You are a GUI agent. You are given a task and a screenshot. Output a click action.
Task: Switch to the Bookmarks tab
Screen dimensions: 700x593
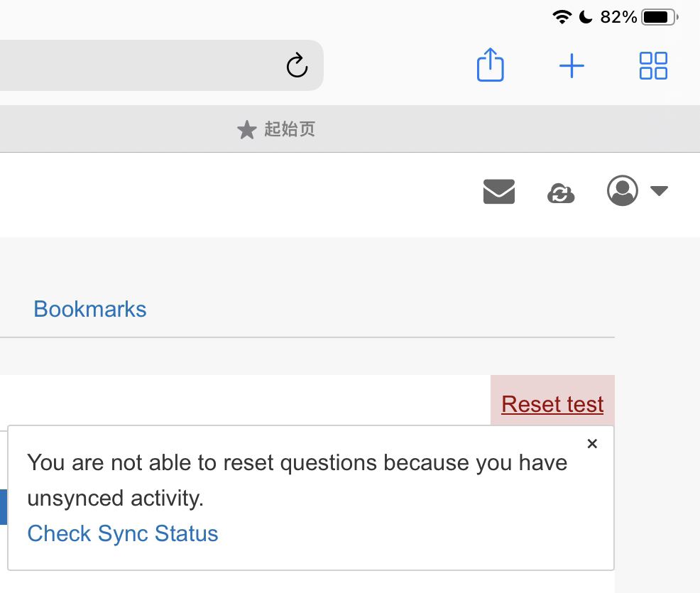tap(90, 309)
